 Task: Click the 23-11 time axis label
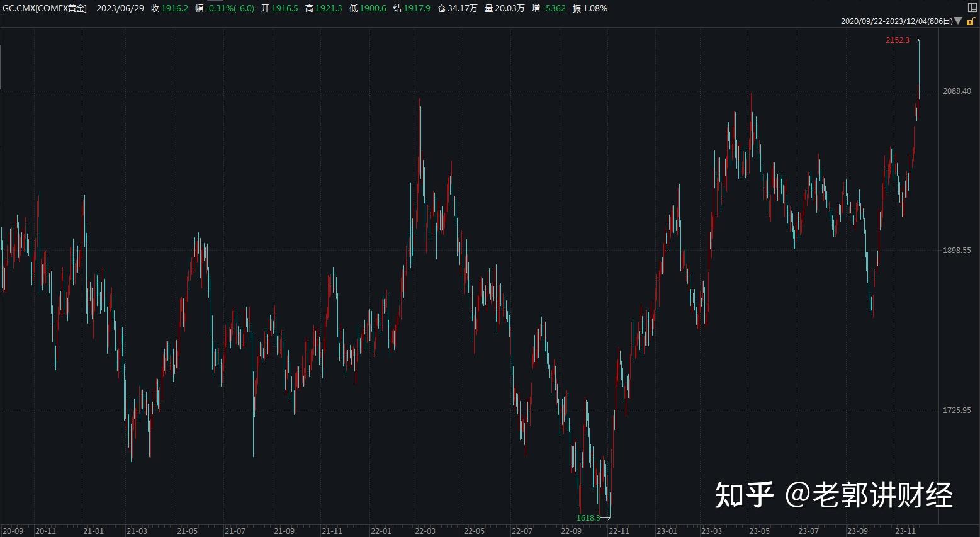click(905, 531)
